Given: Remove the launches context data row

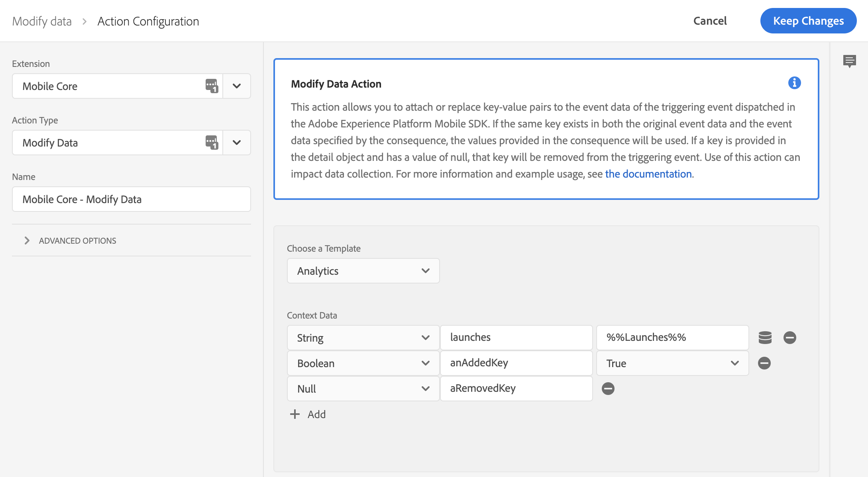Looking at the screenshot, I should click(x=789, y=338).
